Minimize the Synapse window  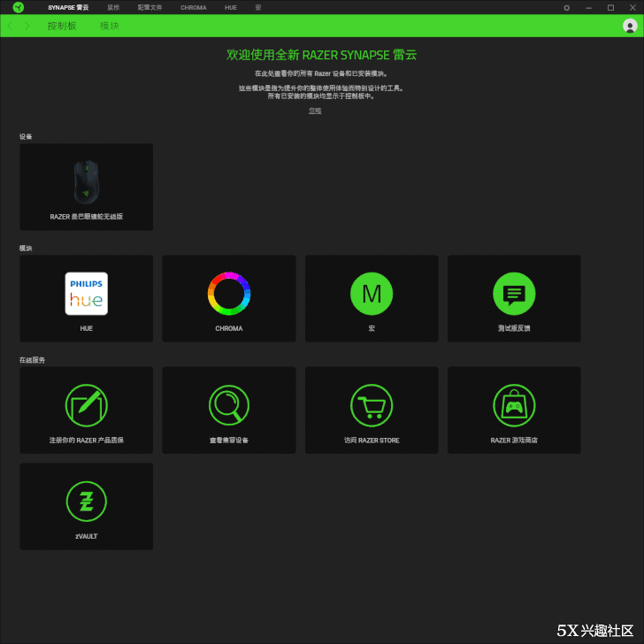(x=588, y=8)
